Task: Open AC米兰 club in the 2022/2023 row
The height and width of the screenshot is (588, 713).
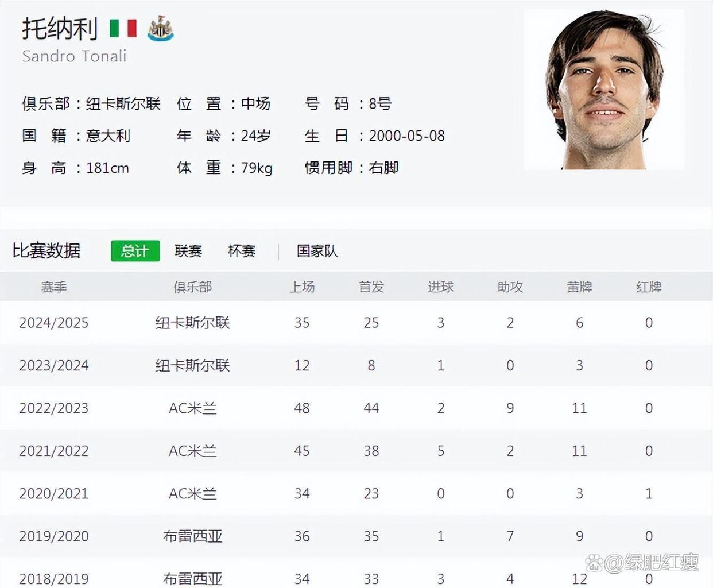Action: 193,408
